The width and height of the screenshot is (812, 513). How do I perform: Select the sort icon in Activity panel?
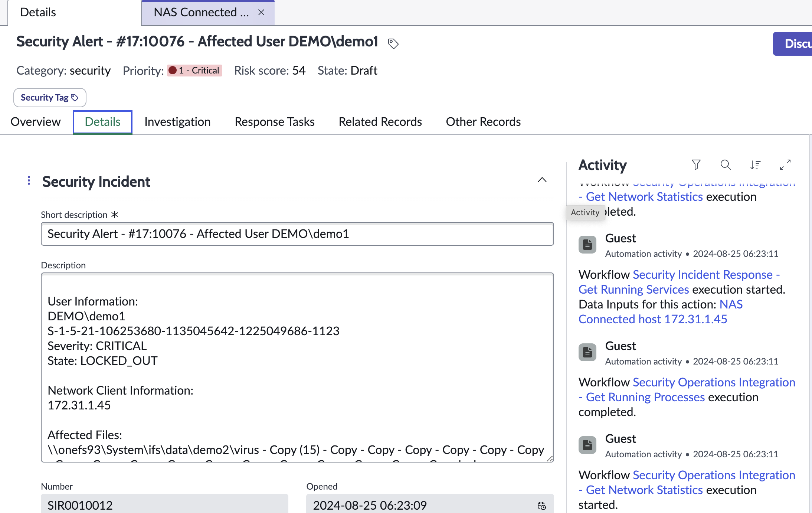(x=756, y=165)
